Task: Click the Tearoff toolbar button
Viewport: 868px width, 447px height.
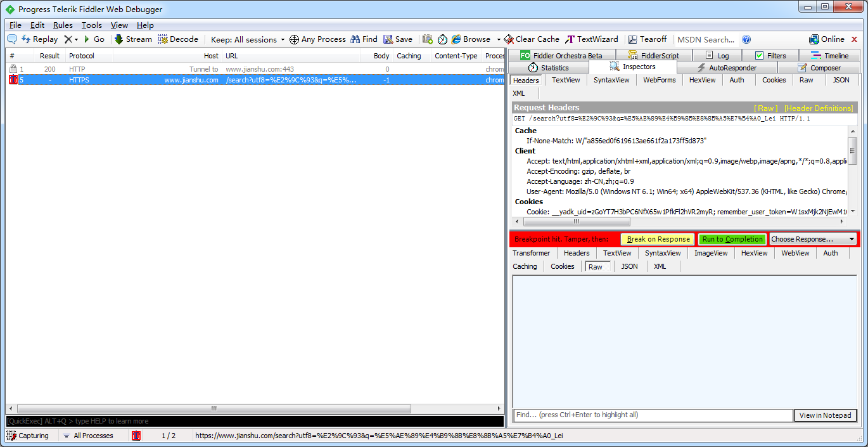Action: click(647, 39)
